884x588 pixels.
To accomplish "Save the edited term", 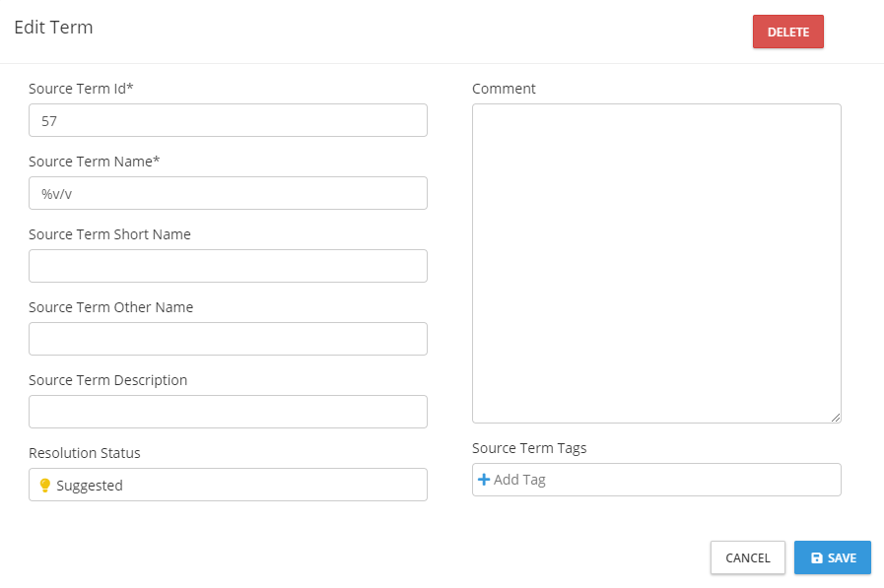I will tap(833, 557).
